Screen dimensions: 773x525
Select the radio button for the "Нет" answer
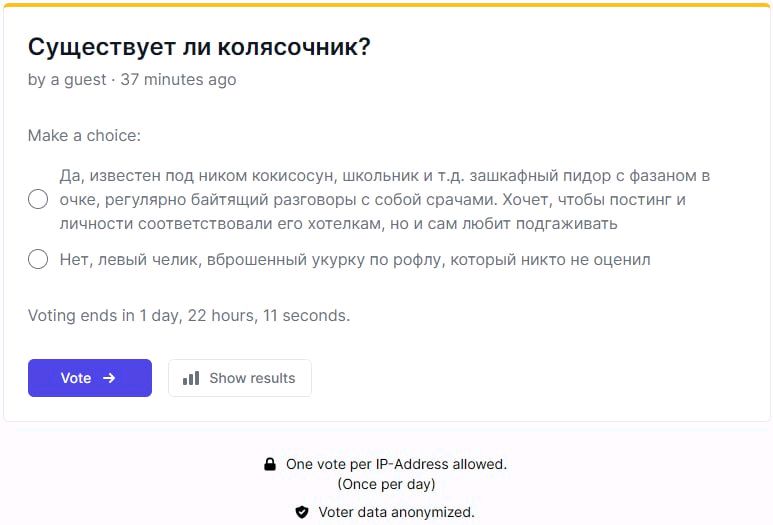tap(38, 260)
